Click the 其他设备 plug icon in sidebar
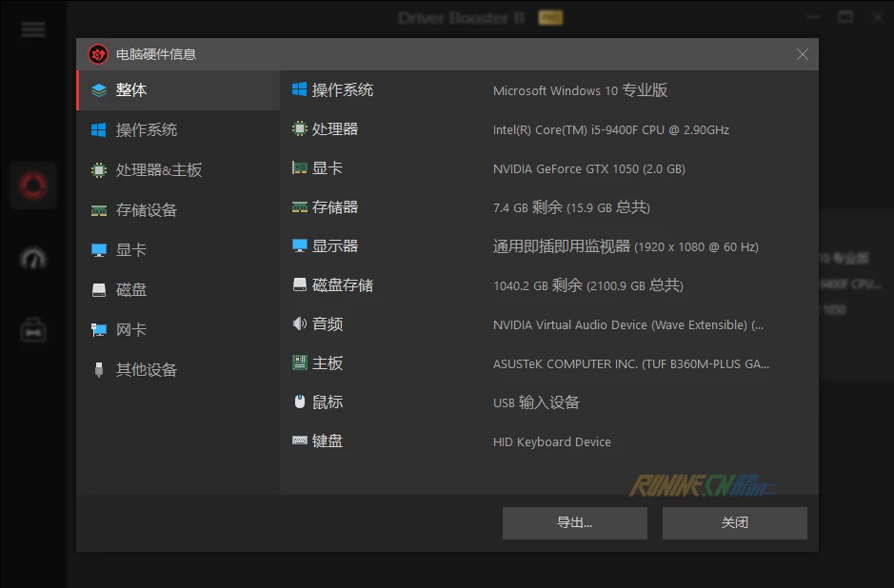 [98, 370]
